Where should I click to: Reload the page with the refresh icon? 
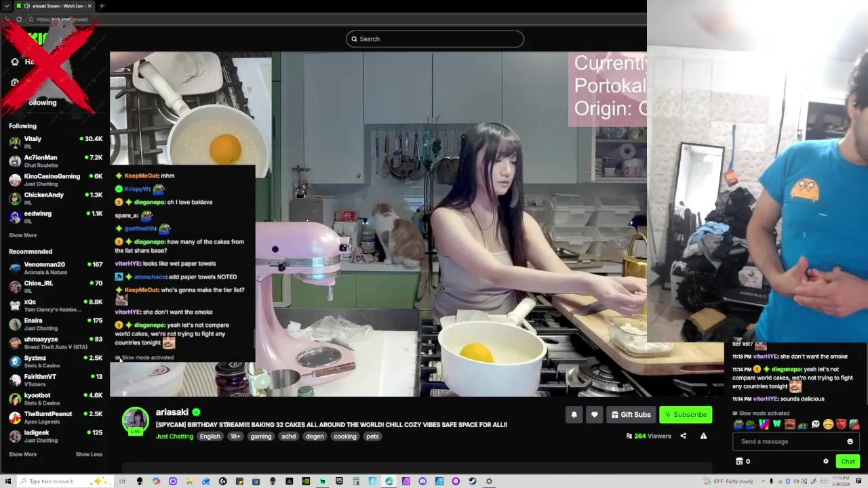pos(19,19)
